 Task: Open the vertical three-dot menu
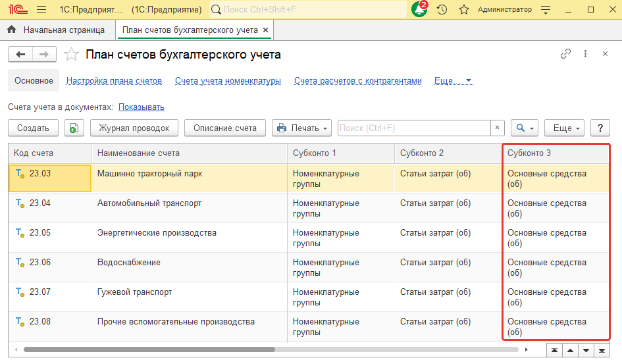tap(585, 54)
